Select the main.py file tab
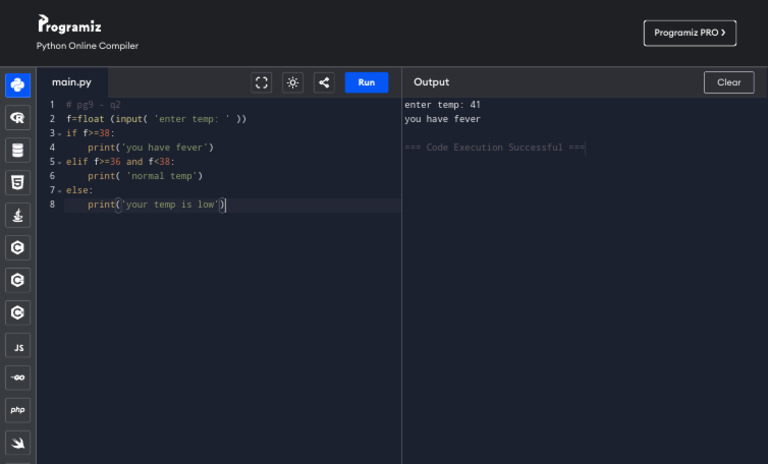This screenshot has height=464, width=768. point(72,82)
